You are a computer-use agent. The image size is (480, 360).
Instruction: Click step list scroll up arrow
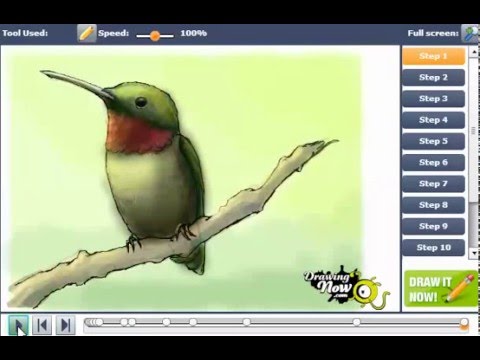[x=474, y=52]
